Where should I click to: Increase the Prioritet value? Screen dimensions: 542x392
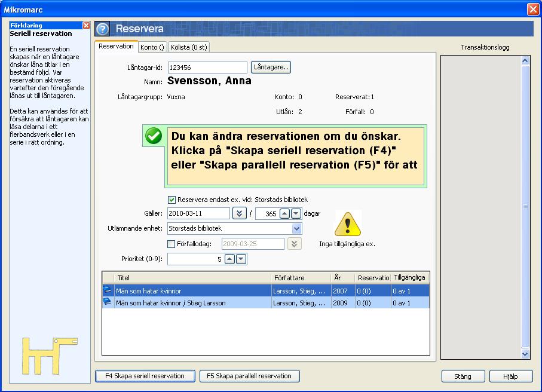pos(230,259)
